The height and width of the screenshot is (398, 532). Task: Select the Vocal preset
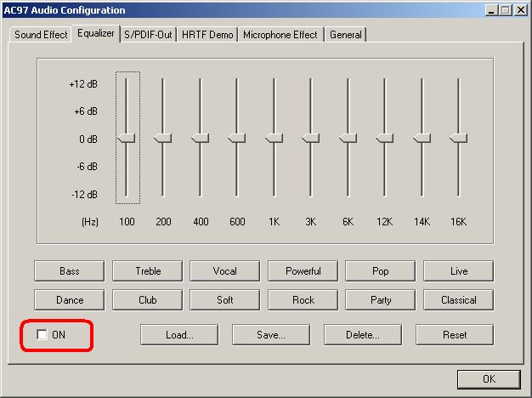tap(225, 271)
